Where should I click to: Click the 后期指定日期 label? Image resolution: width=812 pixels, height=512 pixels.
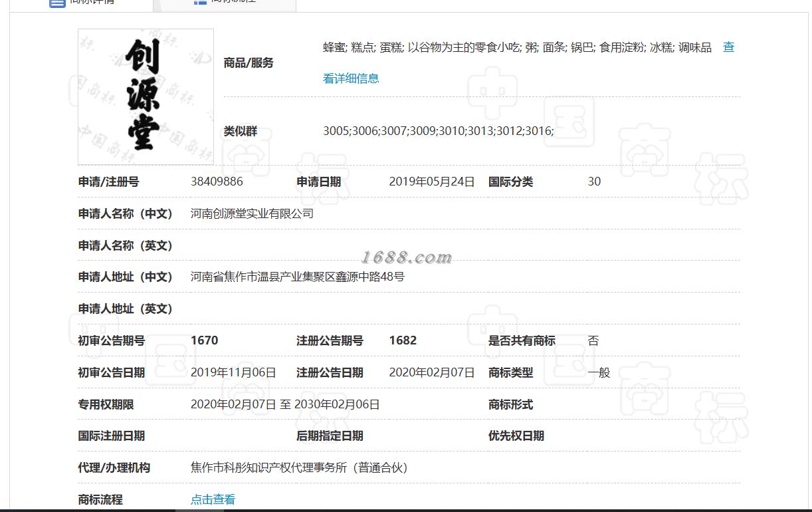click(x=330, y=436)
